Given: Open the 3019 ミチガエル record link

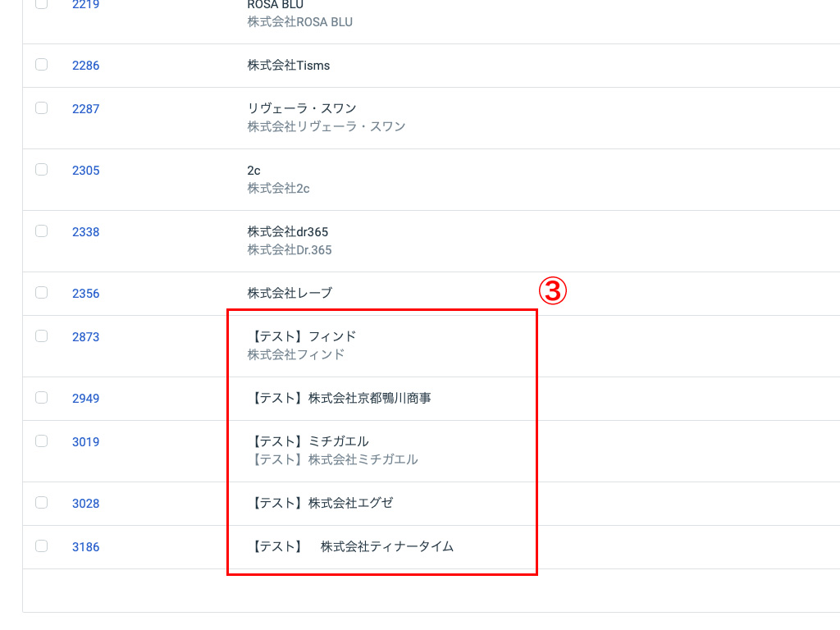Looking at the screenshot, I should [x=85, y=442].
